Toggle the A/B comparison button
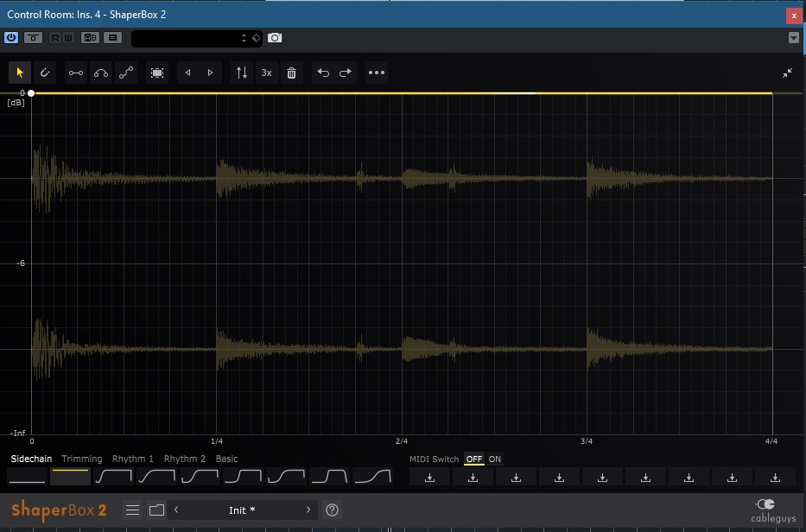This screenshot has height=532, width=806. click(x=91, y=37)
